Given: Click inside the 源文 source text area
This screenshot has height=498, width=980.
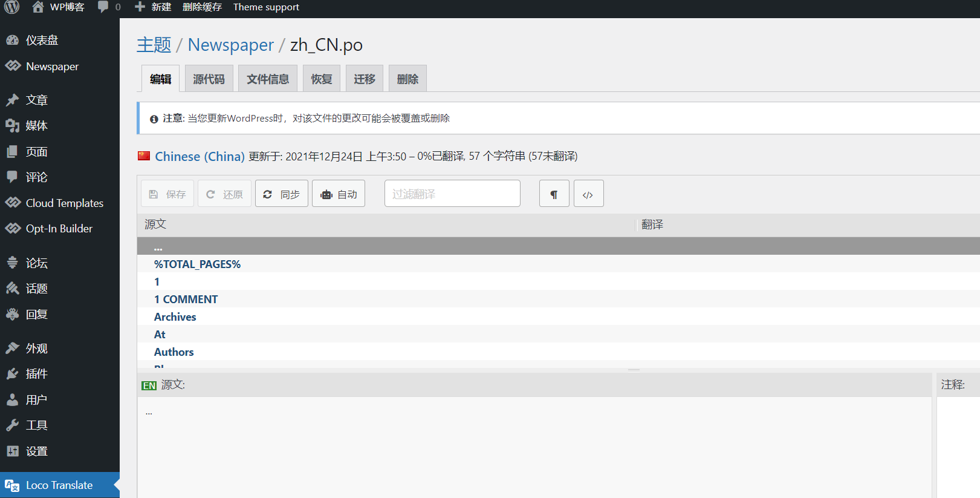Looking at the screenshot, I should [534, 447].
